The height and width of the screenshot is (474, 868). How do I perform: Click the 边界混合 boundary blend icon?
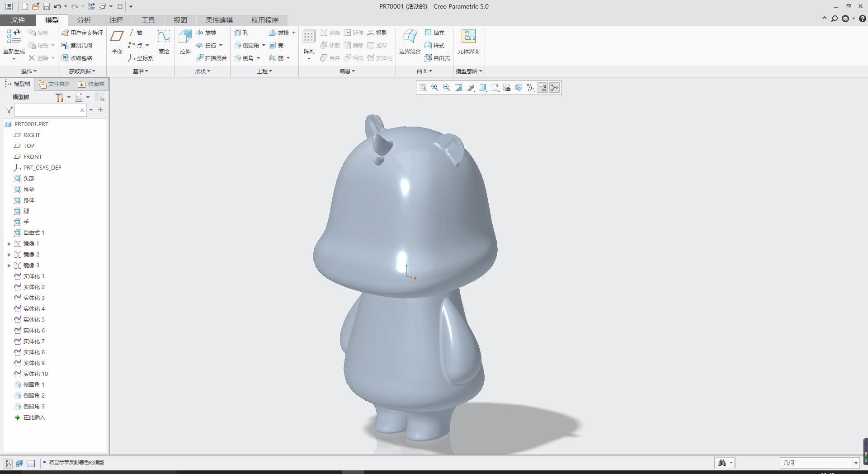pos(410,37)
